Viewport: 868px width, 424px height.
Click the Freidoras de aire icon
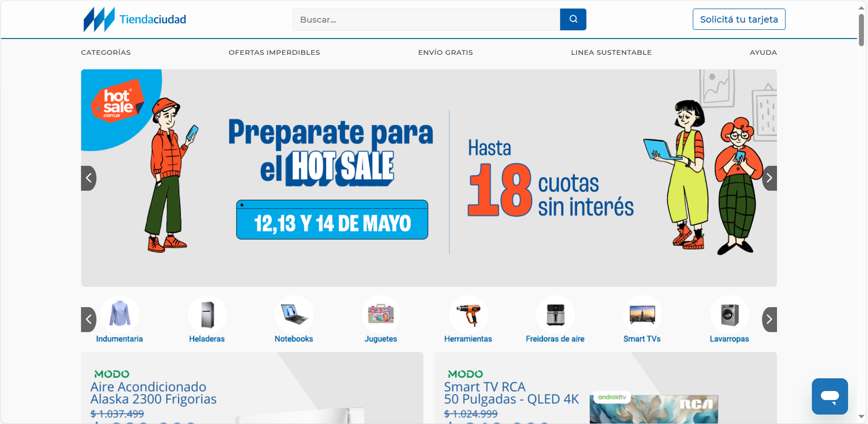pyautogui.click(x=555, y=315)
